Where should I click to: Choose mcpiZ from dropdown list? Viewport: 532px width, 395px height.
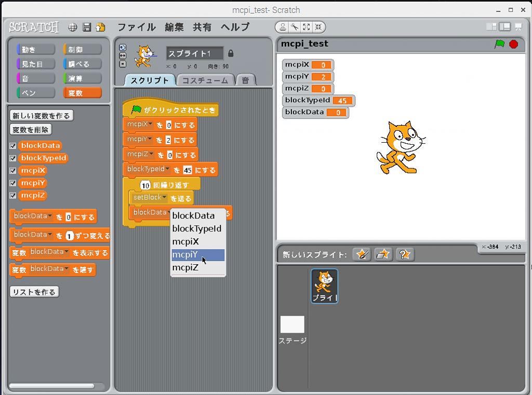[x=198, y=268]
